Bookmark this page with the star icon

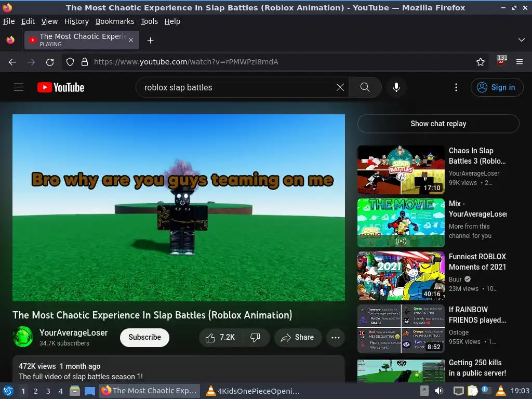tap(481, 62)
